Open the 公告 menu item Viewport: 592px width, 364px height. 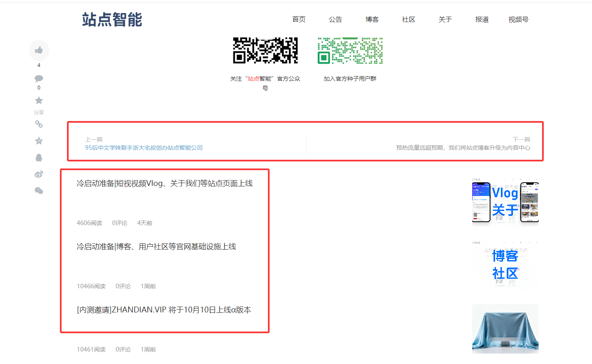point(335,20)
